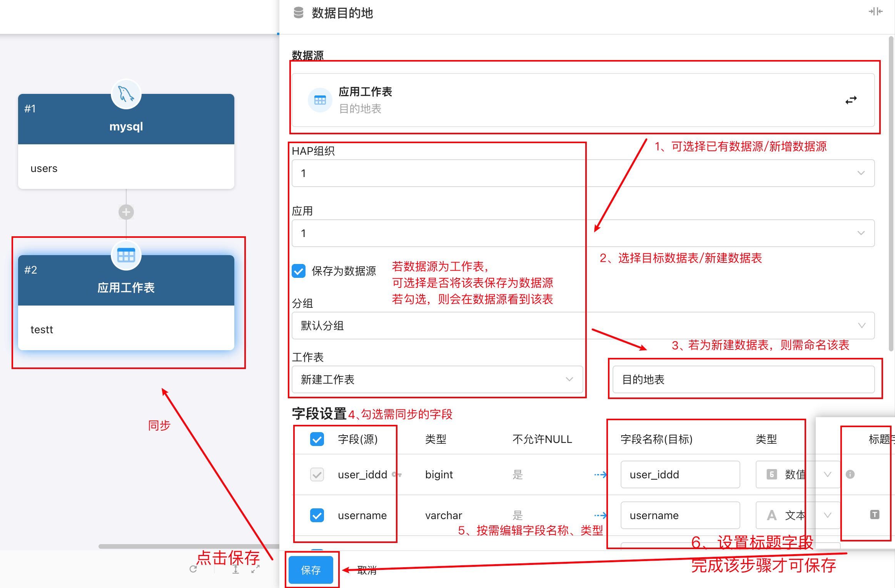Click the MySQL dolphin icon on node #1
Viewport: 895px width, 588px height.
[126, 94]
